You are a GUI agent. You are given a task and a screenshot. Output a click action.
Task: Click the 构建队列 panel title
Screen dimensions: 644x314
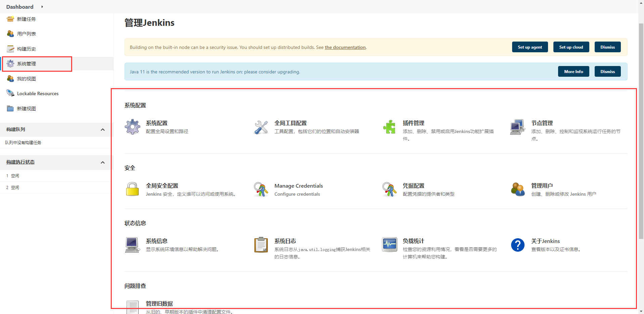(x=16, y=129)
